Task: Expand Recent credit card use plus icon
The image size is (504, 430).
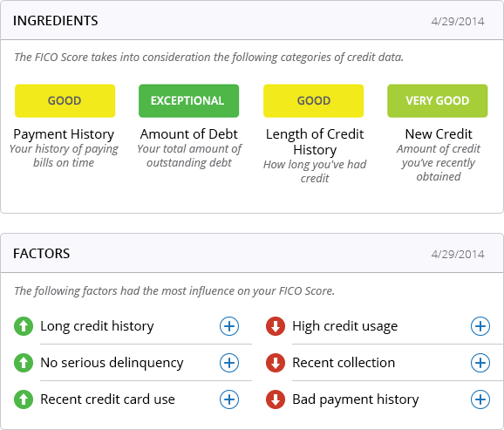Action: click(229, 399)
